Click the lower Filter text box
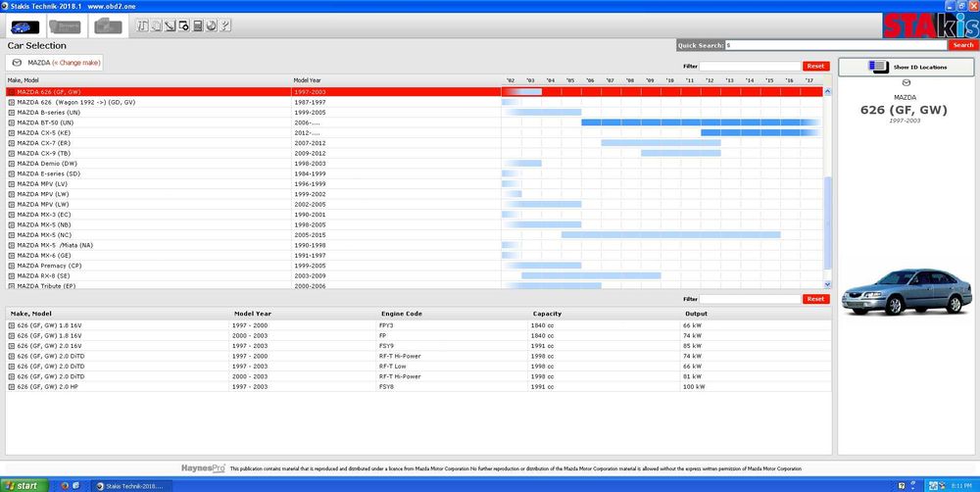The image size is (980, 492). coord(750,300)
